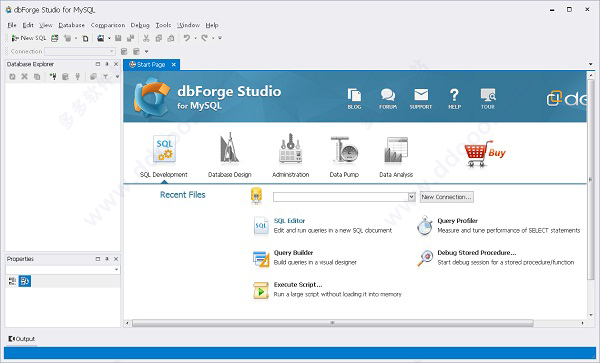This screenshot has height=363, width=600.
Task: Open the Connection combo box in toolbar
Action: point(80,51)
